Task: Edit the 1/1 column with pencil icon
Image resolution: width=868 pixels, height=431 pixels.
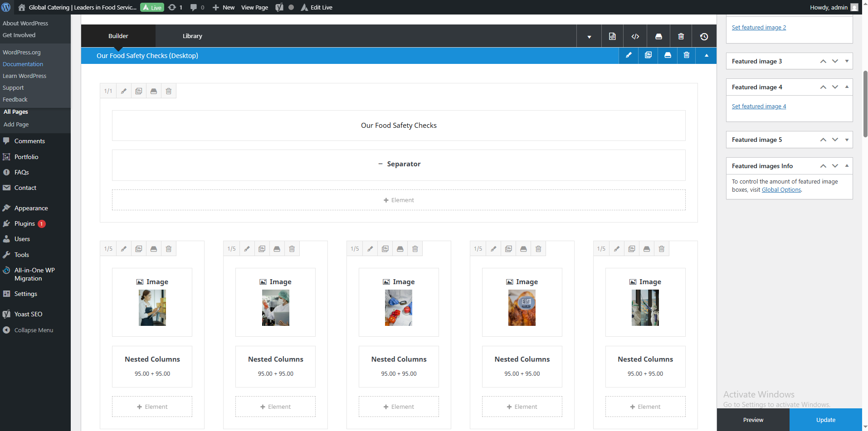Action: click(123, 91)
